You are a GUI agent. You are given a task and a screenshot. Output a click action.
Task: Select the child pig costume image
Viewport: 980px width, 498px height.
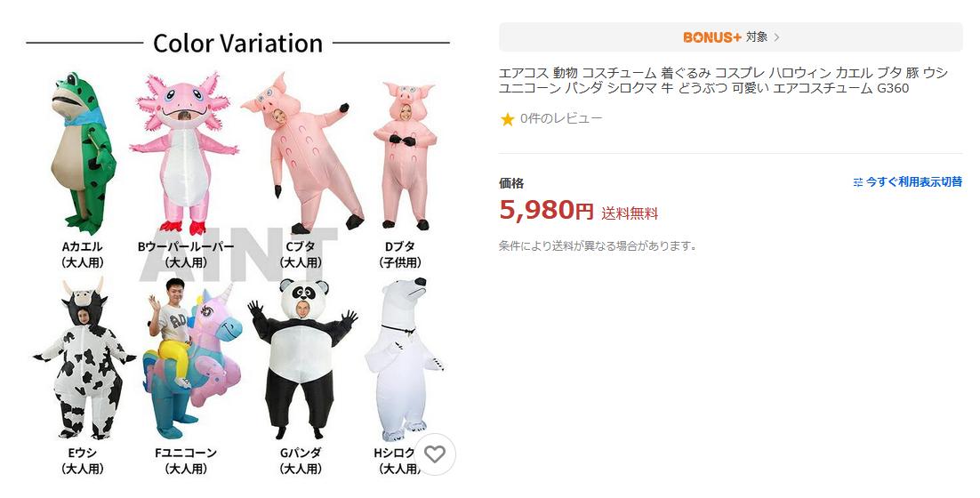tap(405, 155)
